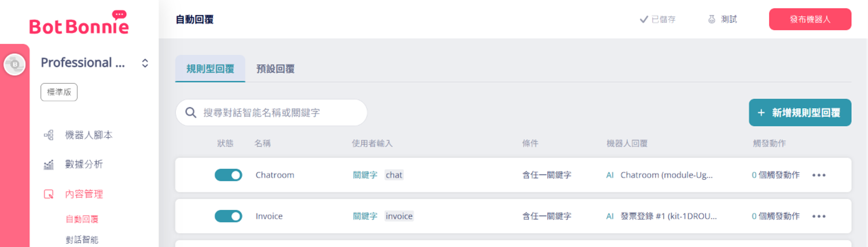Click the Bot Bonnie logo
Viewport: 868px width, 247px height.
coord(79,23)
